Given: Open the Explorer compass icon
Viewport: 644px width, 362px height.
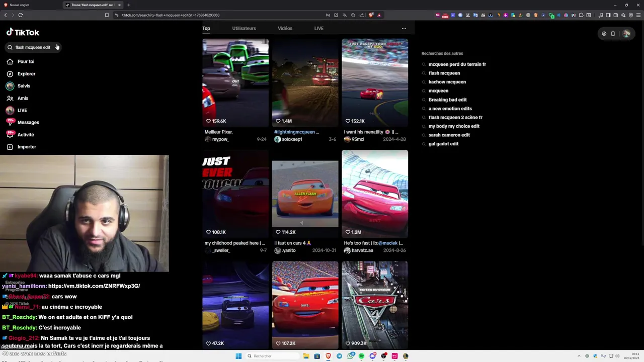Looking at the screenshot, I should click(10, 74).
